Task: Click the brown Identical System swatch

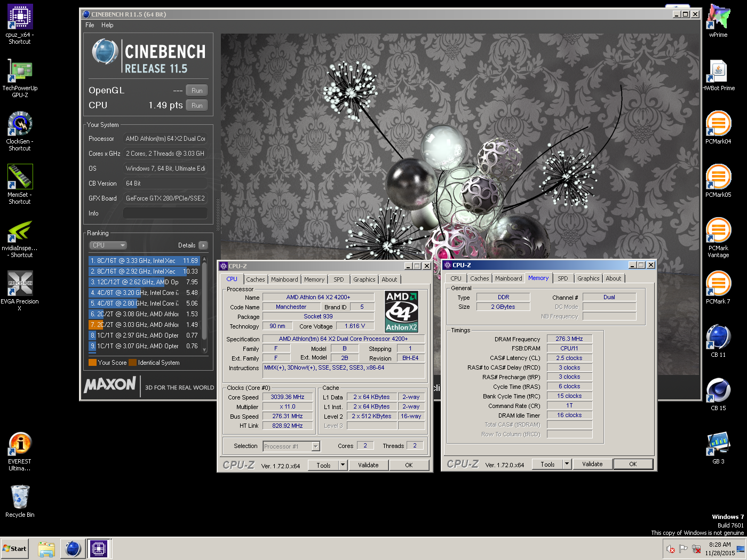Action: 132,363
